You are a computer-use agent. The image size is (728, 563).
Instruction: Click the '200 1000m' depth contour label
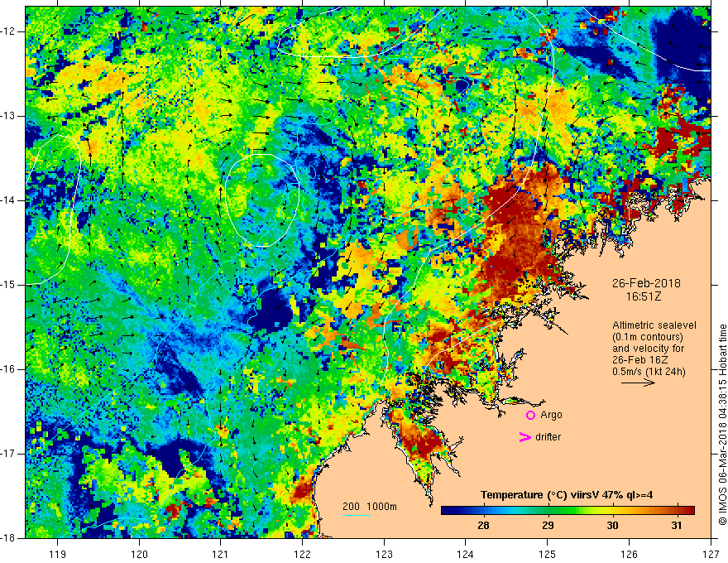pyautogui.click(x=370, y=507)
